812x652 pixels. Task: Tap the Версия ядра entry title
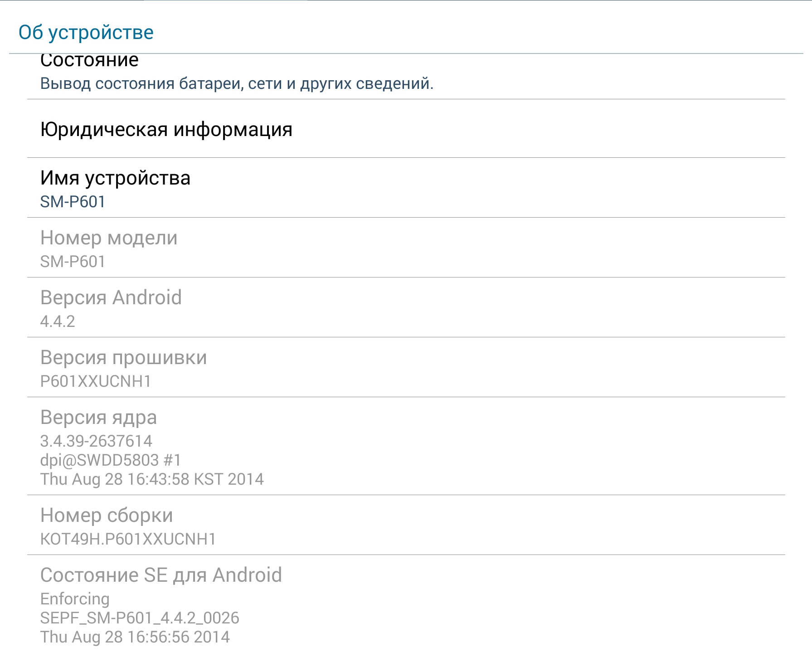pyautogui.click(x=98, y=417)
